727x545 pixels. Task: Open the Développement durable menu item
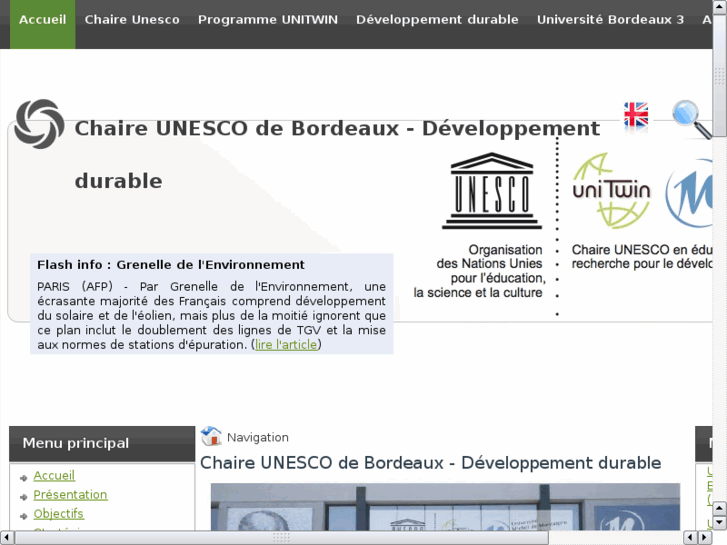coord(437,19)
